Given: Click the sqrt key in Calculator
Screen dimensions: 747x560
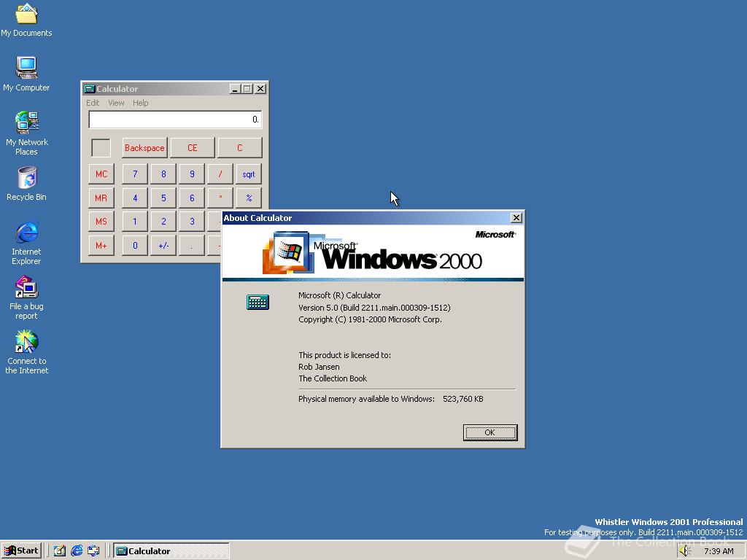Looking at the screenshot, I should click(x=249, y=174).
